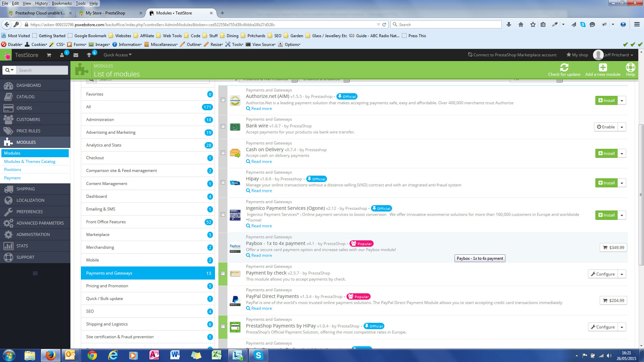This screenshot has width=644, height=362.
Task: Tick the Ingenico Payment Services checkbox
Action: [223, 215]
